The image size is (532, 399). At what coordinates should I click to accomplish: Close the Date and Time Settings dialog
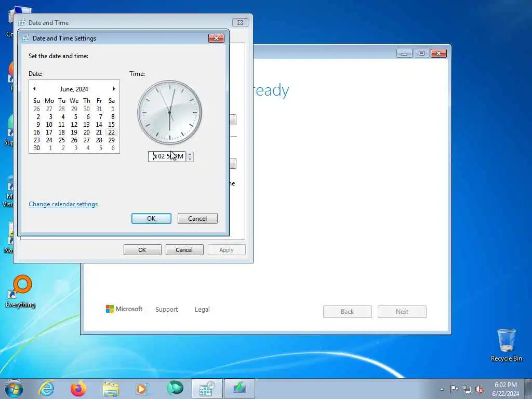coord(216,38)
